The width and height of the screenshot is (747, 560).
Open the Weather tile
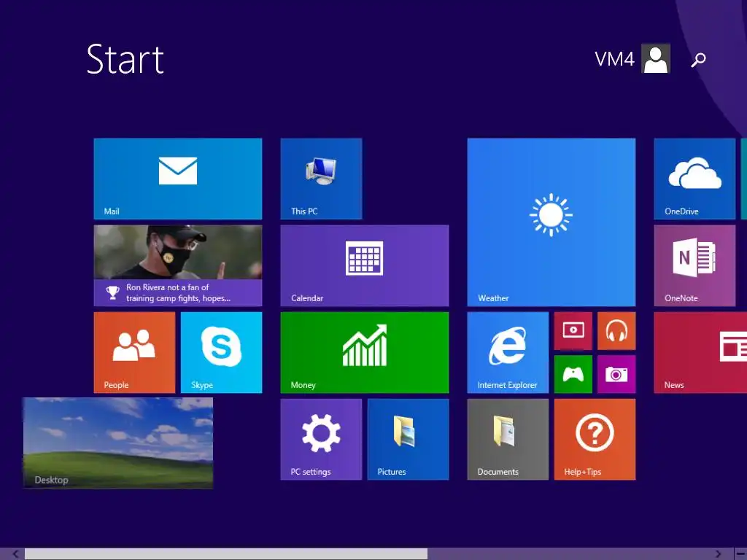pos(551,222)
